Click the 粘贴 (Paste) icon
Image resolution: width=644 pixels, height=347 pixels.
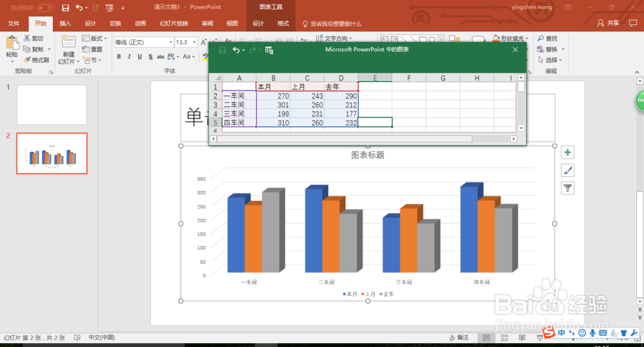(x=12, y=42)
